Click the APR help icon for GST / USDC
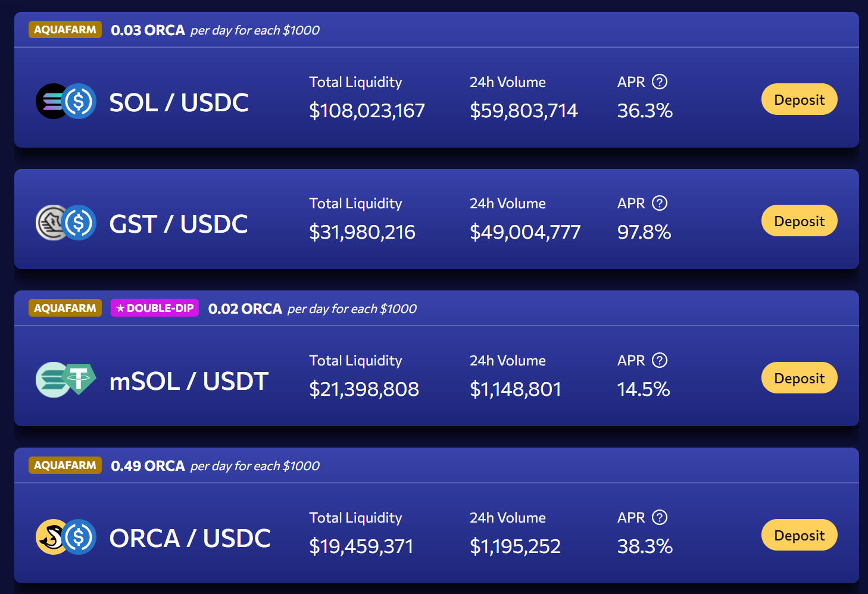This screenshot has width=868, height=594. coord(660,203)
